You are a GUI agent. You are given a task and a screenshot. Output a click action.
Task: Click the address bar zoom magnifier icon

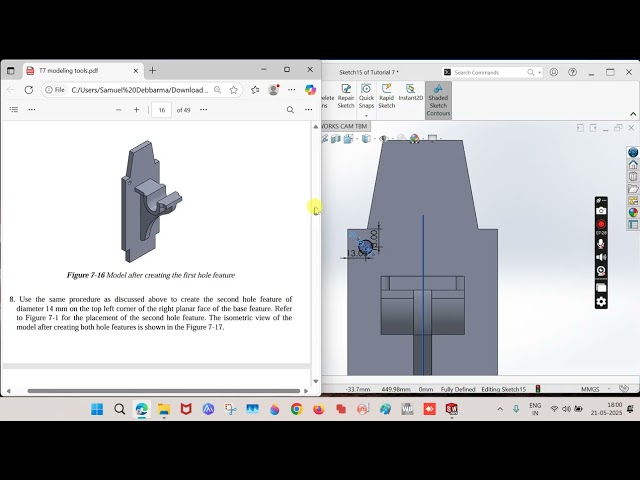pyautogui.click(x=218, y=90)
